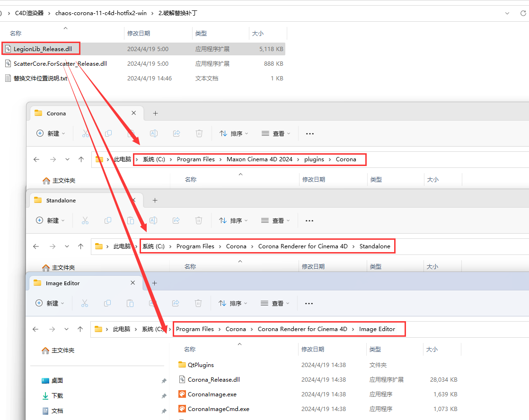
Task: Open CoronaImage.exe application file
Action: tap(212, 394)
